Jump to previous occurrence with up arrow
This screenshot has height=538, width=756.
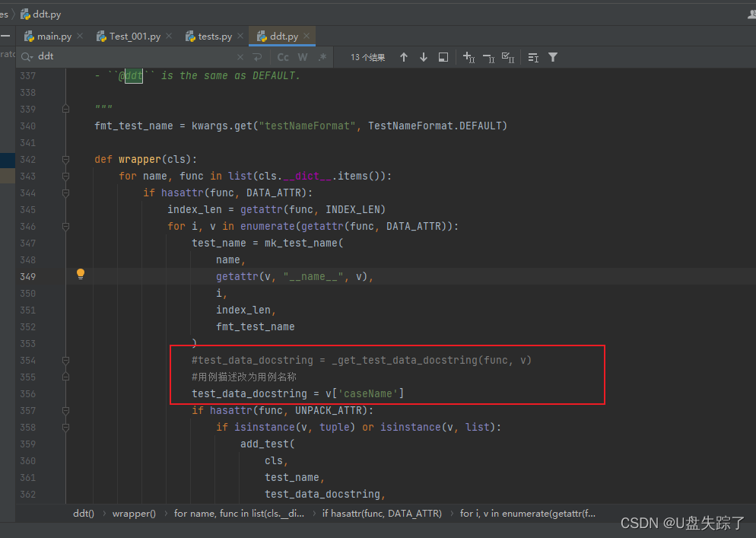point(404,57)
